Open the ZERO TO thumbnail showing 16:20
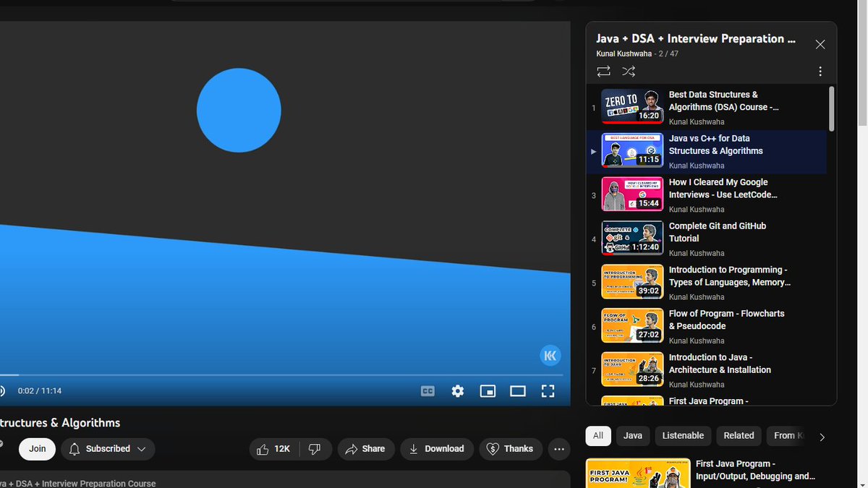This screenshot has height=488, width=868. pos(632,106)
